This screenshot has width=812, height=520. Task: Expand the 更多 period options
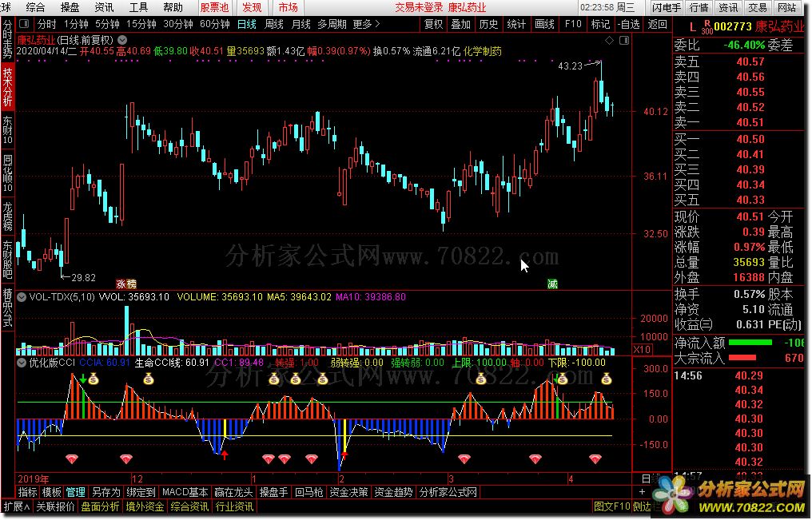(366, 24)
